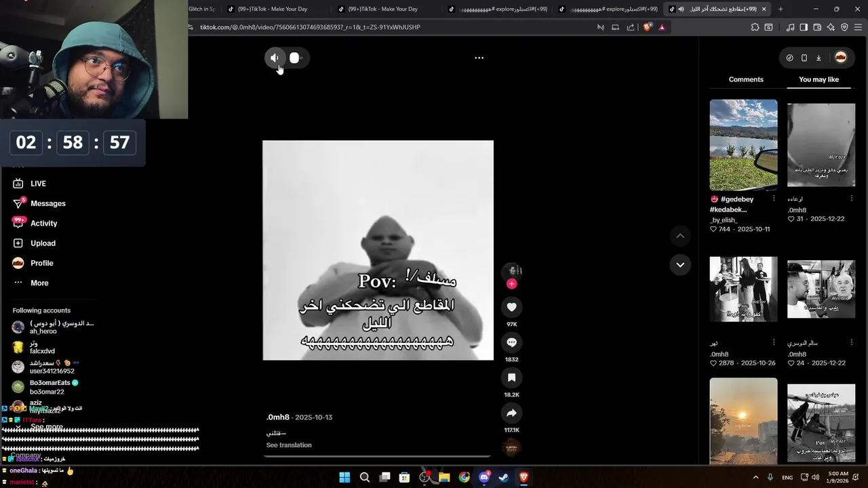868x488 pixels.
Task: Bookmark the video with the save icon
Action: pos(511,378)
